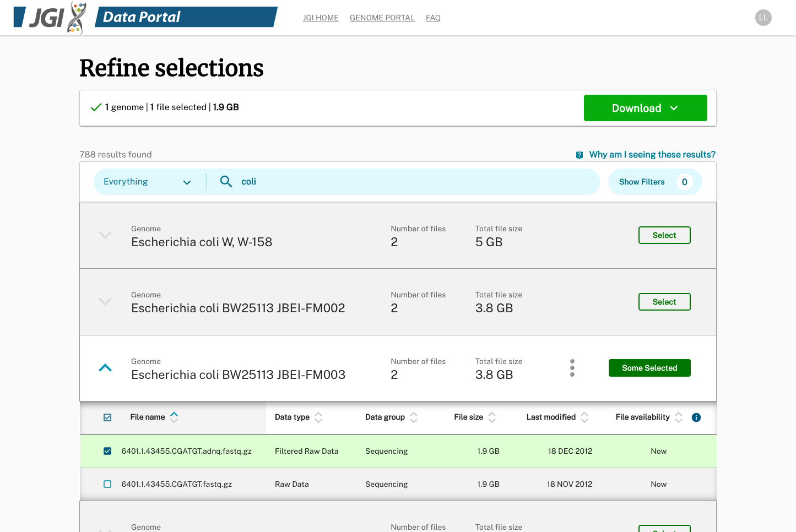Screen dimensions: 796x532
Task: Open the help icon beside results question link
Action: [x=579, y=155]
